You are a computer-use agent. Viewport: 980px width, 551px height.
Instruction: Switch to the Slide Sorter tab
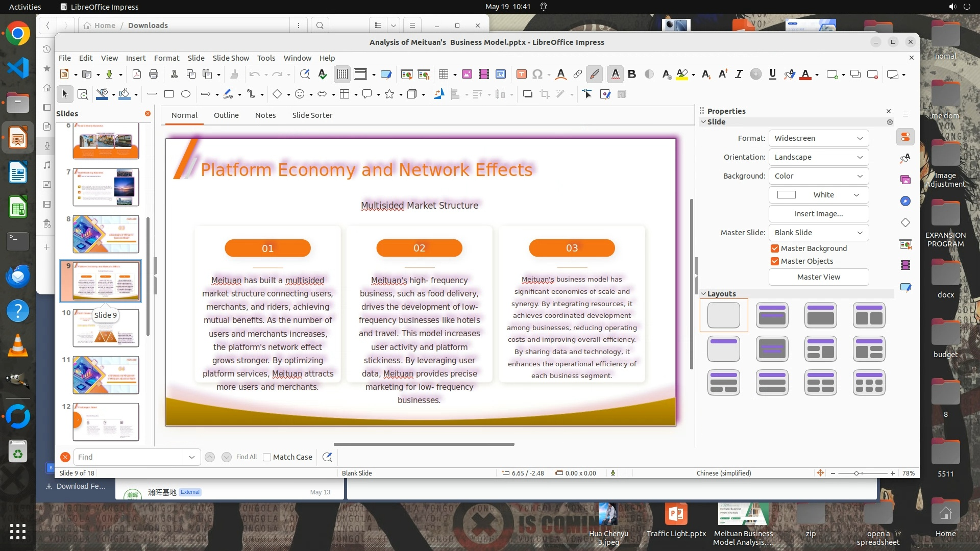pos(312,115)
